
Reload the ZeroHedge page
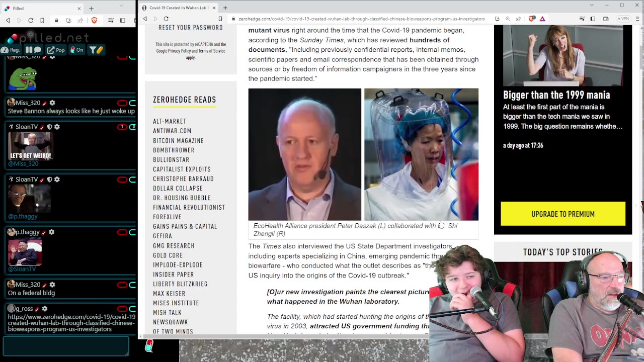[x=166, y=19]
